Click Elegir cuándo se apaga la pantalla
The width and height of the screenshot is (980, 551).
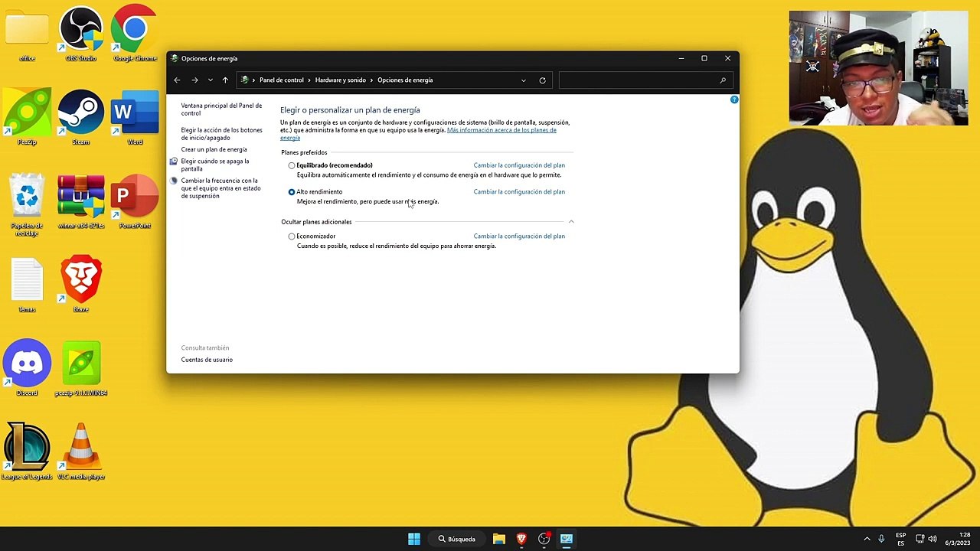tap(215, 165)
